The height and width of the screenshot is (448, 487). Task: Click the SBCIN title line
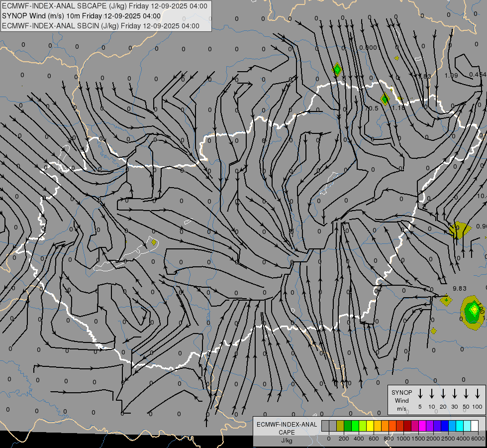coord(100,26)
